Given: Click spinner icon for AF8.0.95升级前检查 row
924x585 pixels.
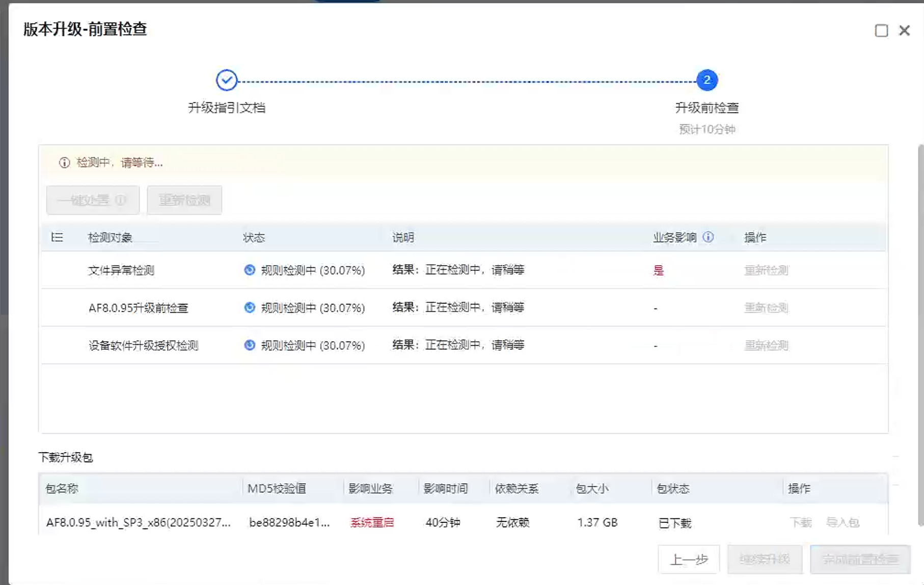Looking at the screenshot, I should click(250, 308).
